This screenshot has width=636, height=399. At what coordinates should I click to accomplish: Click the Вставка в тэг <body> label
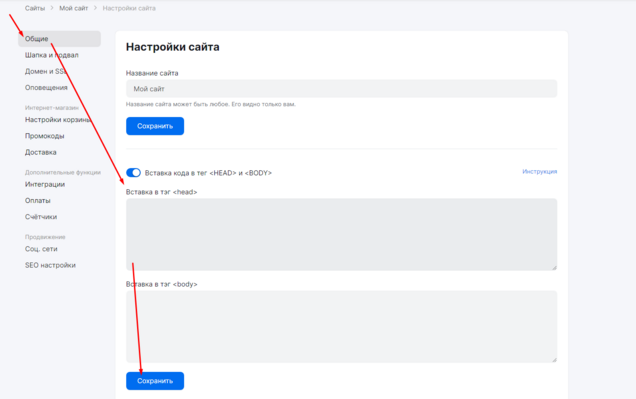pos(161,284)
